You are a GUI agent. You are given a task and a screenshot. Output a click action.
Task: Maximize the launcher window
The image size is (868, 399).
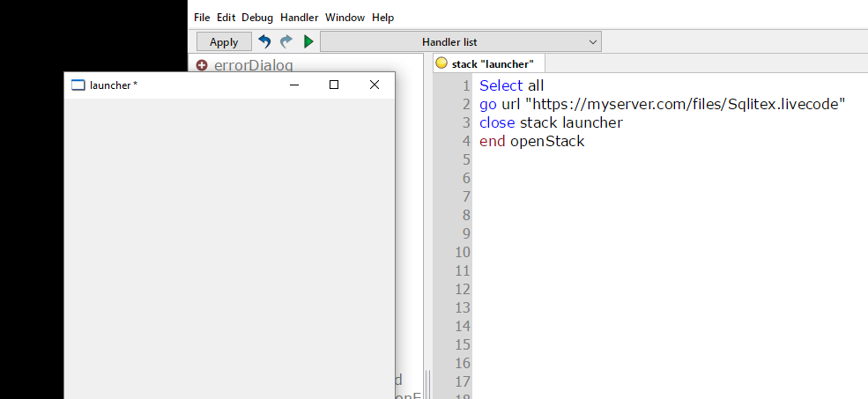click(333, 85)
